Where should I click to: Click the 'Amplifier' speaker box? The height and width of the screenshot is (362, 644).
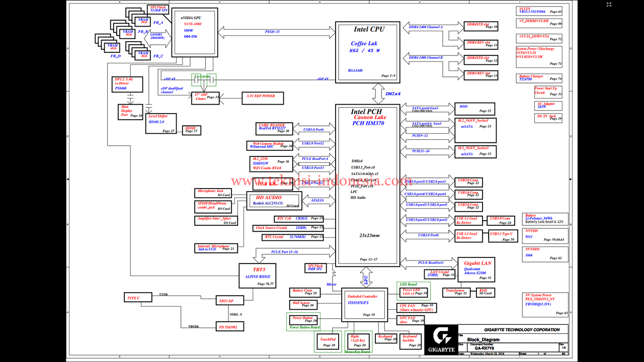click(x=216, y=220)
